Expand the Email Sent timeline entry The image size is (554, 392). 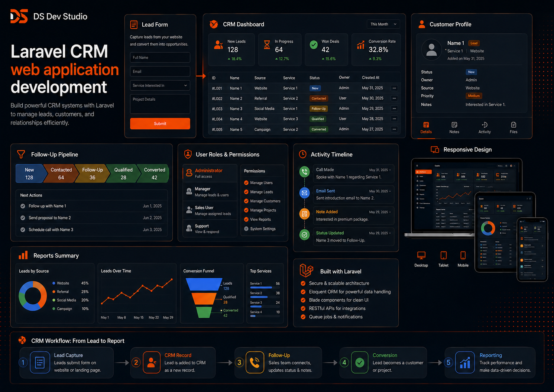click(x=390, y=191)
